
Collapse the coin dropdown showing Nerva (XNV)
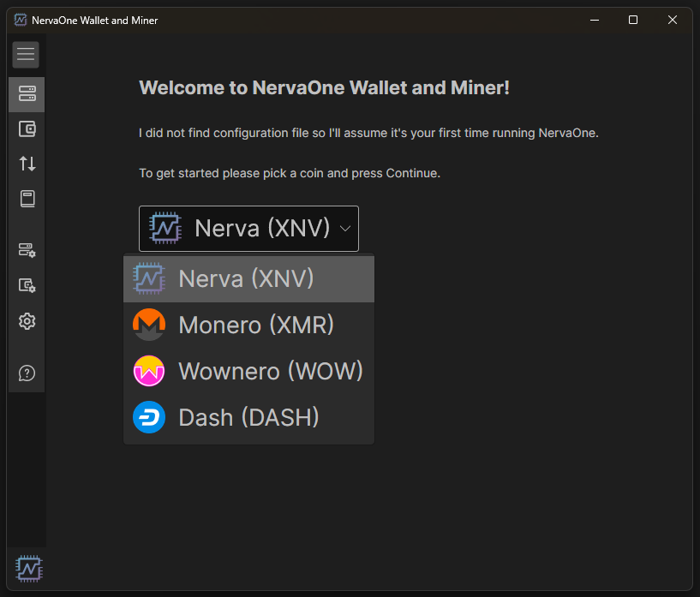[248, 229]
